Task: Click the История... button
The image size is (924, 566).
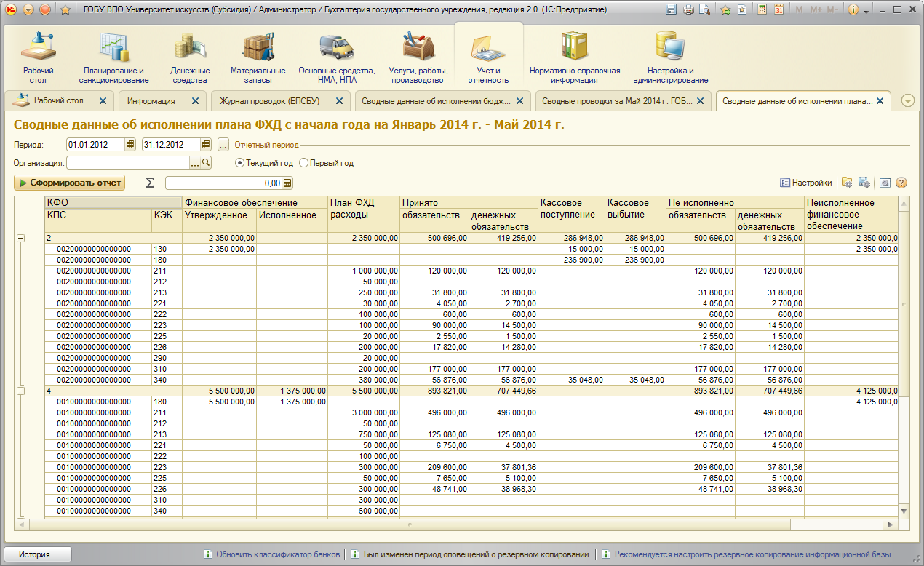Action: coord(38,554)
